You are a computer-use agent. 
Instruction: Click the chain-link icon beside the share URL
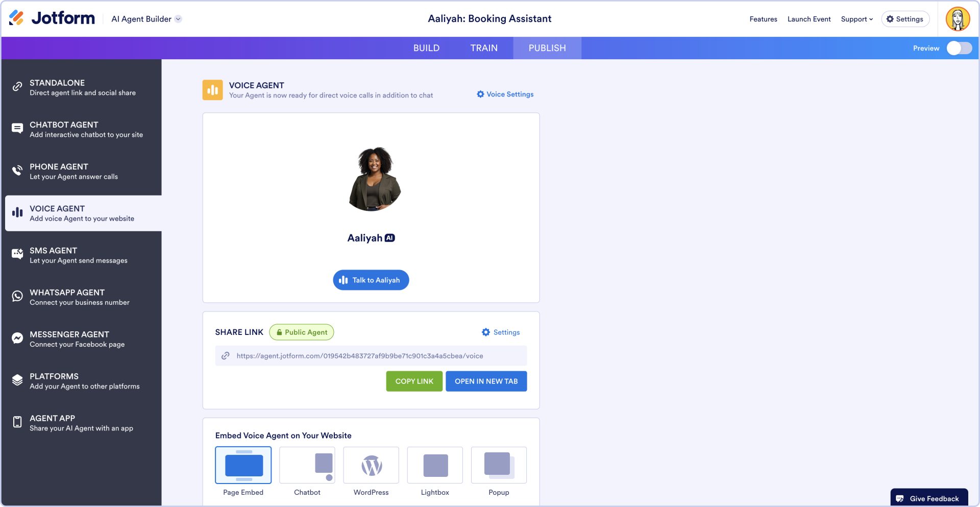tap(226, 356)
